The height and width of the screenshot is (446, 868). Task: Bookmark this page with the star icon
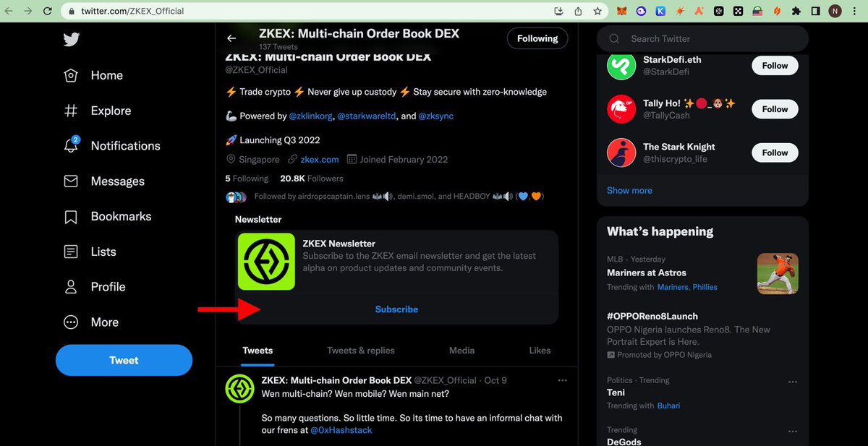coord(597,11)
